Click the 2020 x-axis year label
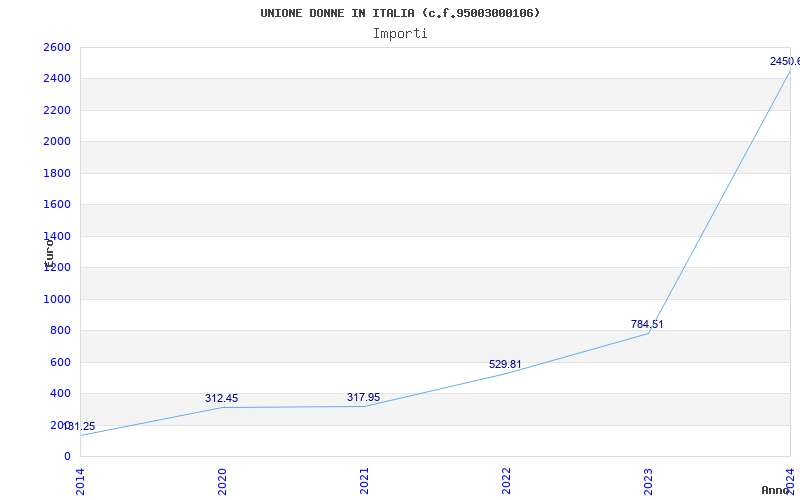800x500 pixels. click(x=222, y=482)
